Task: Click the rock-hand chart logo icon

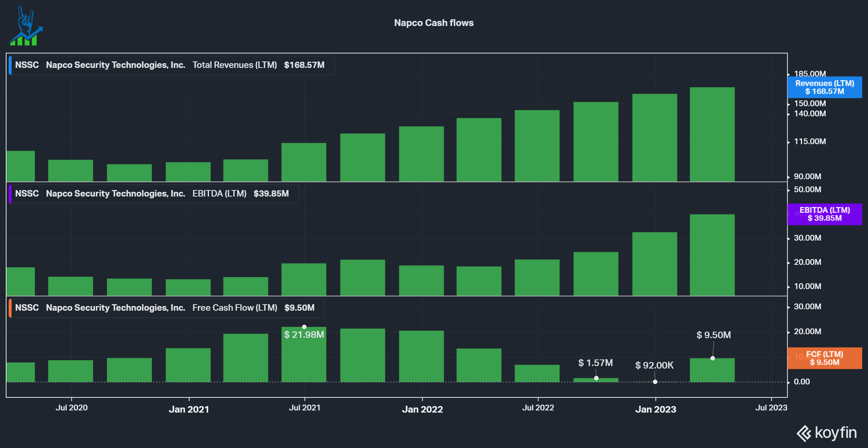Action: click(26, 26)
